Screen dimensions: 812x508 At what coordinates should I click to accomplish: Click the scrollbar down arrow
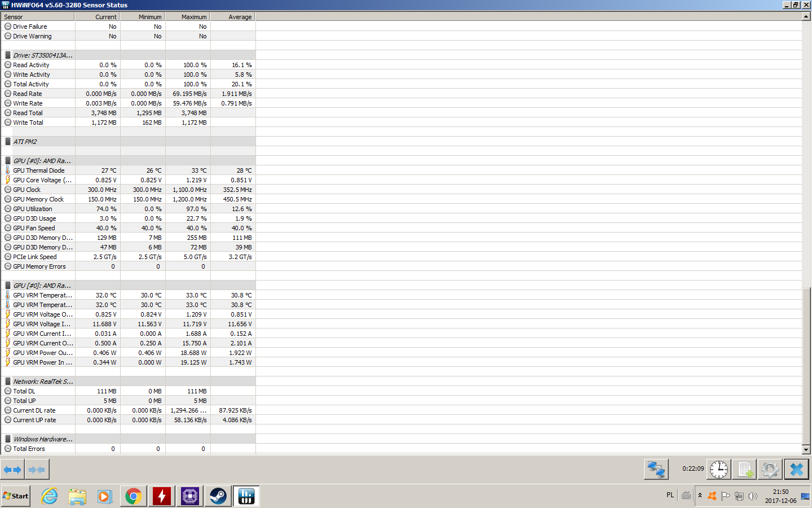[806, 450]
